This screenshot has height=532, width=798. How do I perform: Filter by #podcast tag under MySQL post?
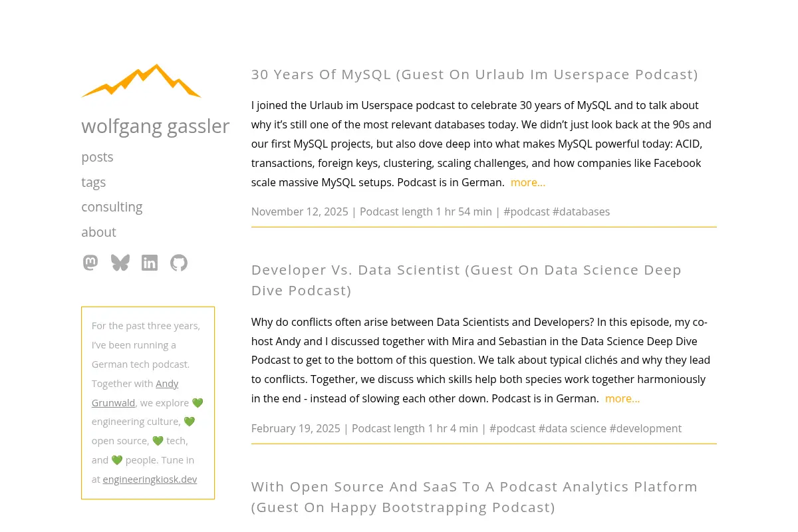pos(527,211)
